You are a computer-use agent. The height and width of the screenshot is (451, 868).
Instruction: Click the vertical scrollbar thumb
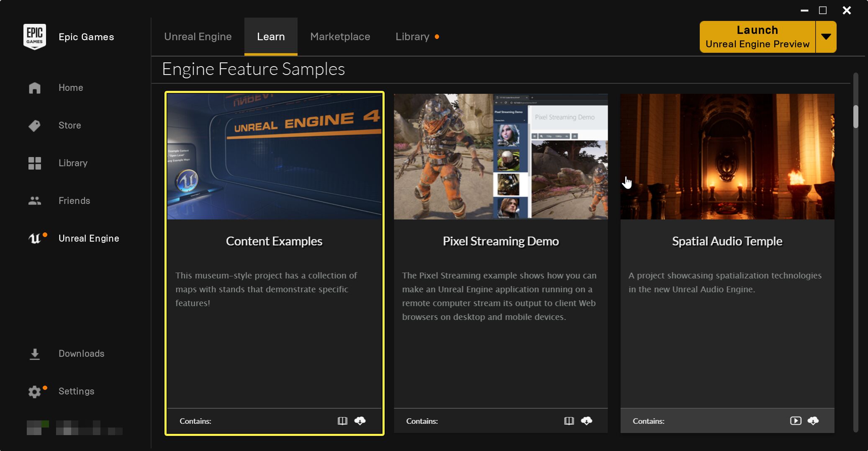pos(855,116)
